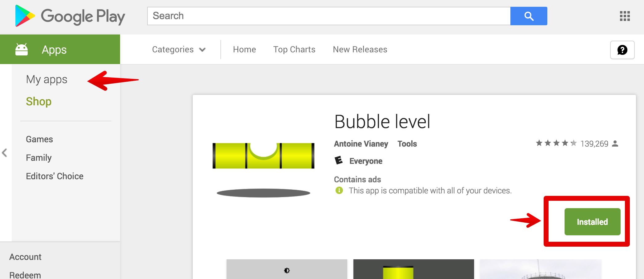Viewport: 644px width, 279px height.
Task: Open My apps in sidebar
Action: [47, 79]
